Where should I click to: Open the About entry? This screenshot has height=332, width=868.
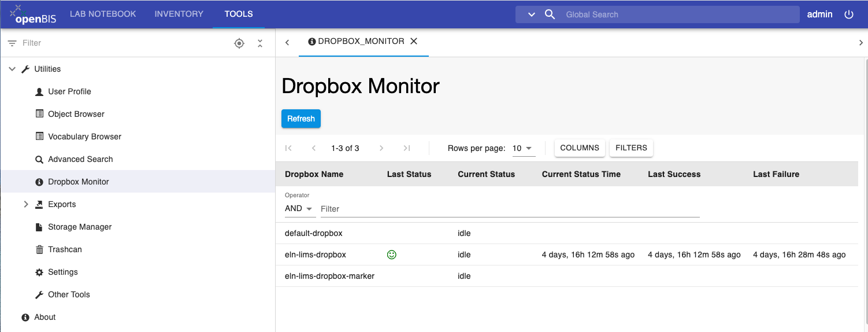(x=44, y=317)
